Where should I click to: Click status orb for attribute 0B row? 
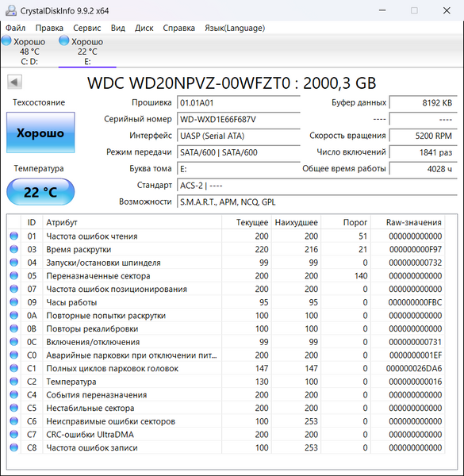[14, 328]
